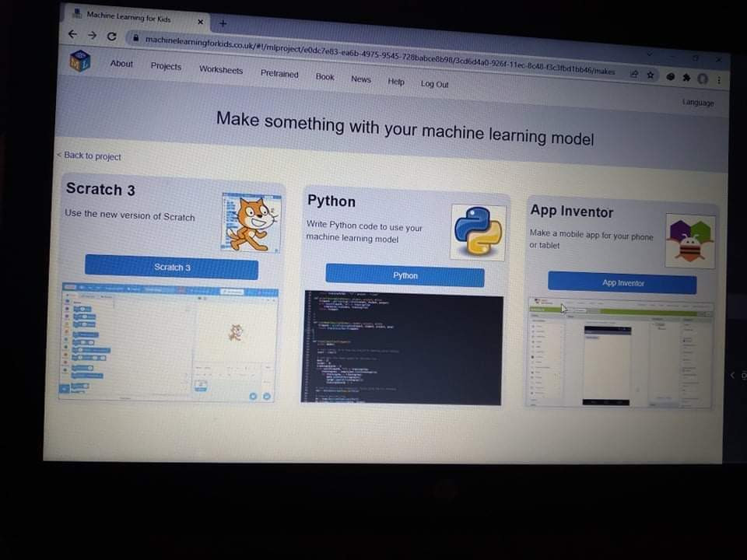This screenshot has height=560, width=747.
Task: Click the Scratch 3 card heading
Action: pos(100,189)
